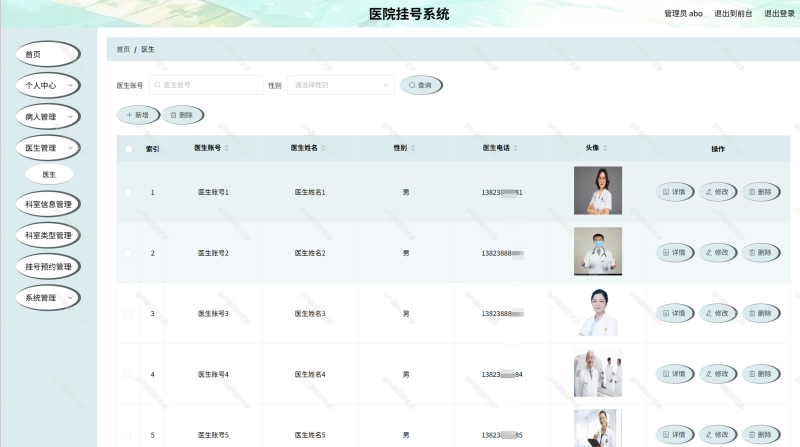Screen dimensions: 800x447
Task: Click 退出到前台 in the header
Action: [x=733, y=14]
